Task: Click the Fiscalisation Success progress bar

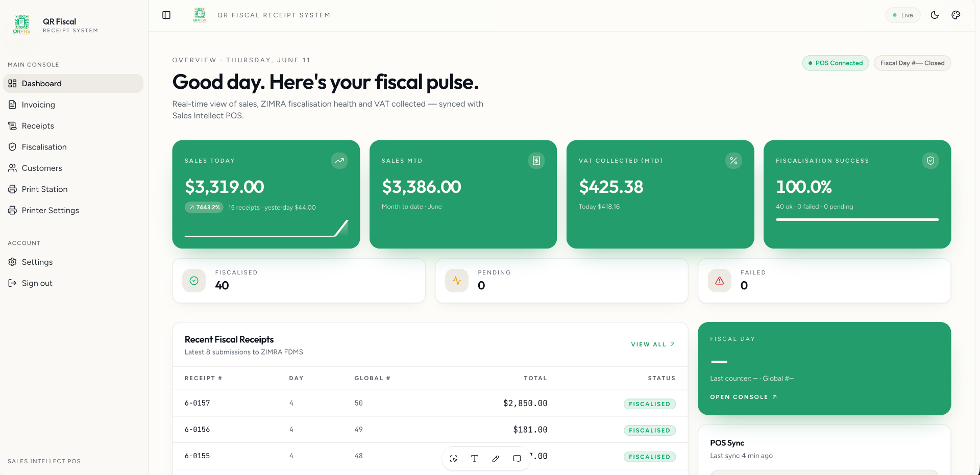Action: pyautogui.click(x=857, y=219)
